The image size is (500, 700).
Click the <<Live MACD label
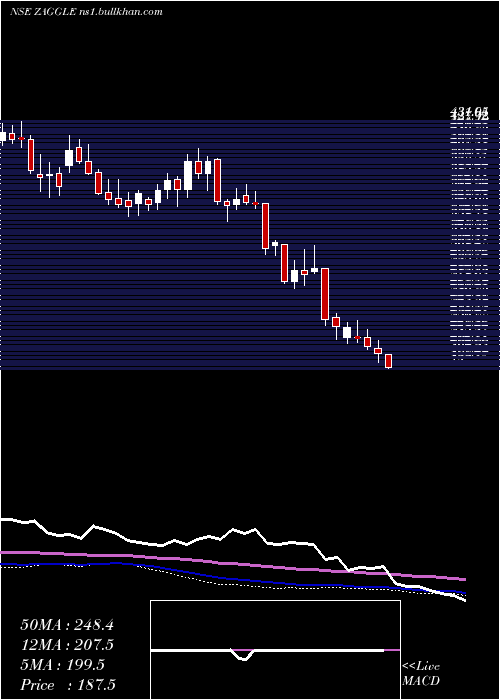coord(421,673)
